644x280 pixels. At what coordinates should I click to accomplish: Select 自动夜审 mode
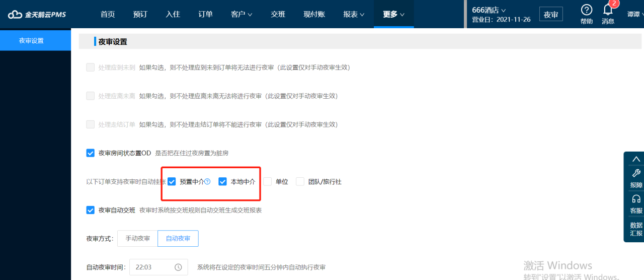click(x=178, y=238)
